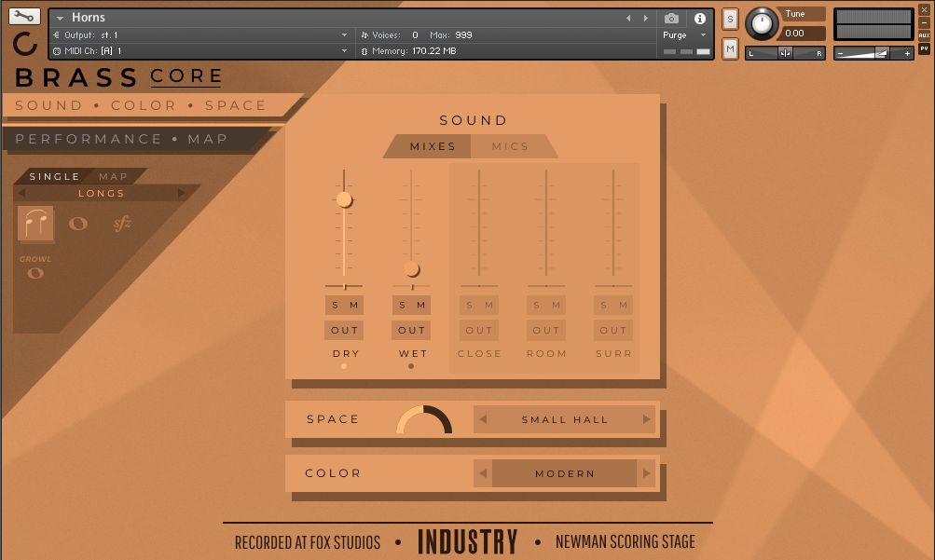Image resolution: width=935 pixels, height=560 pixels.
Task: Open SURR channel OUT routing
Action: pos(613,330)
